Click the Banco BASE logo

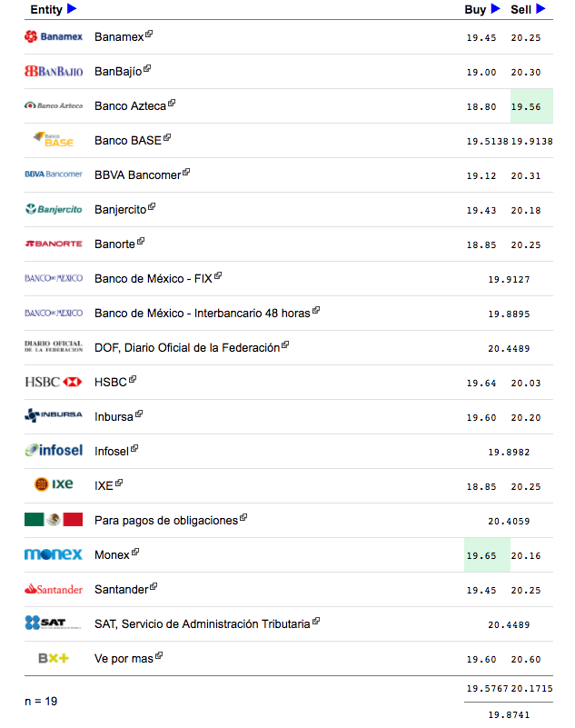(54, 140)
